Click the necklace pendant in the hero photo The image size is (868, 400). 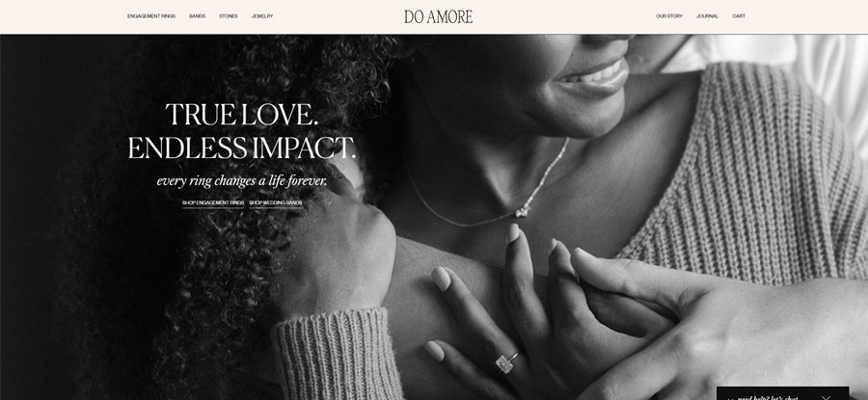pyautogui.click(x=522, y=212)
